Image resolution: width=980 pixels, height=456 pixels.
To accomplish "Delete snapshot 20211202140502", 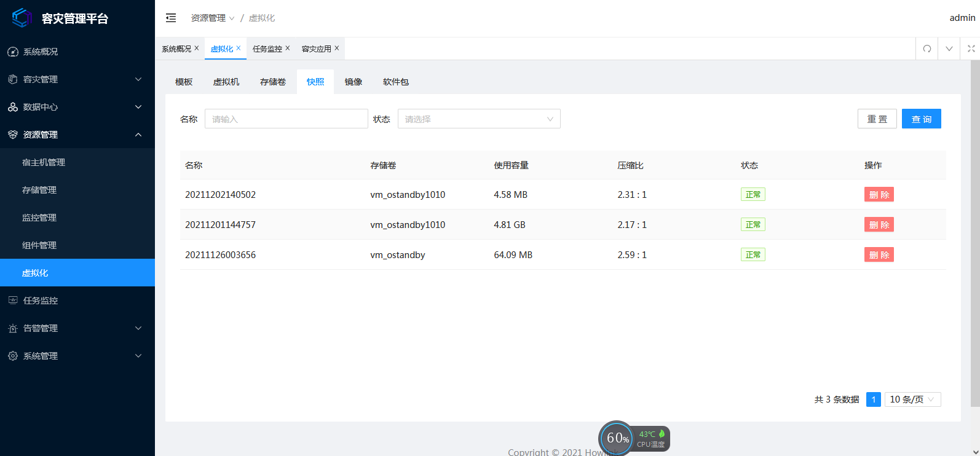I will pyautogui.click(x=879, y=194).
